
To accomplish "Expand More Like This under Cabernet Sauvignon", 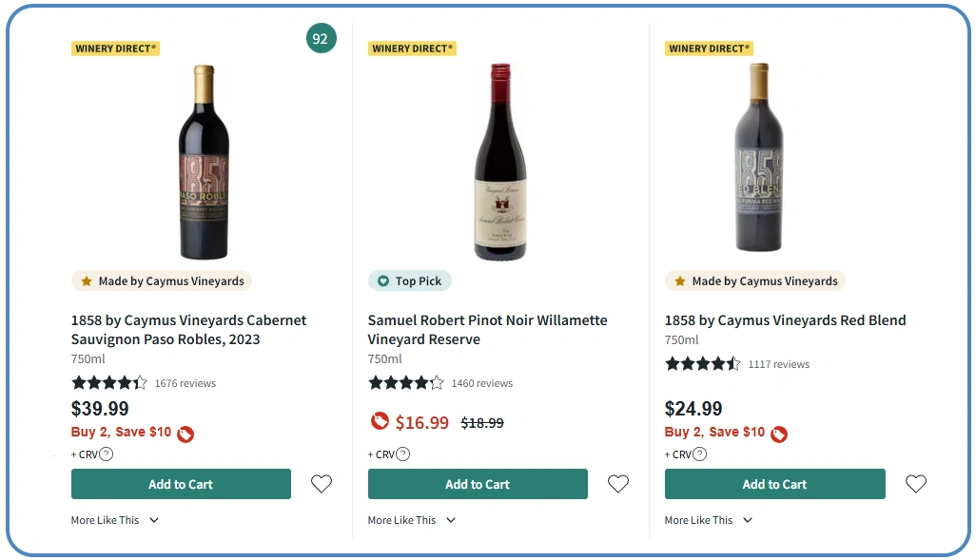I will point(115,520).
